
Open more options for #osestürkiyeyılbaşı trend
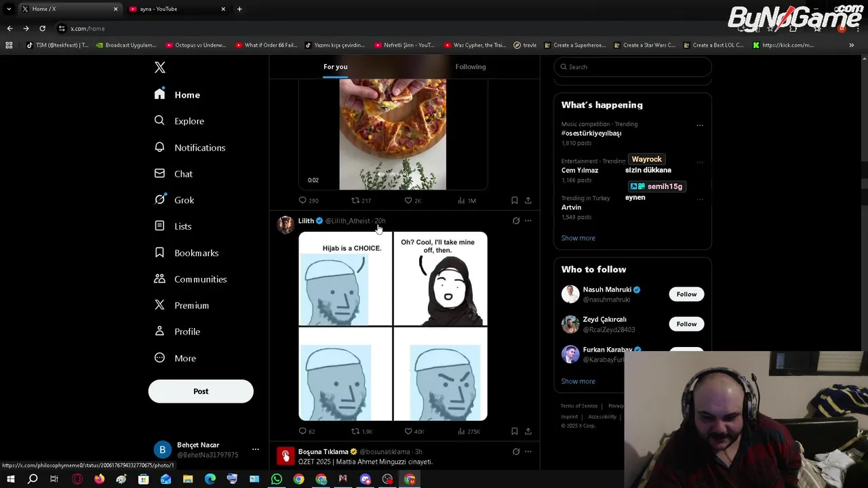pos(700,125)
